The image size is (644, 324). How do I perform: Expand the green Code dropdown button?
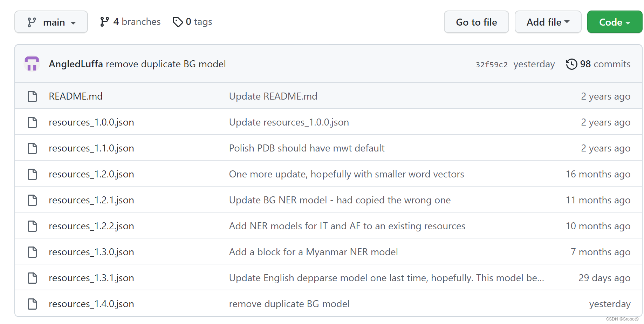(x=615, y=22)
